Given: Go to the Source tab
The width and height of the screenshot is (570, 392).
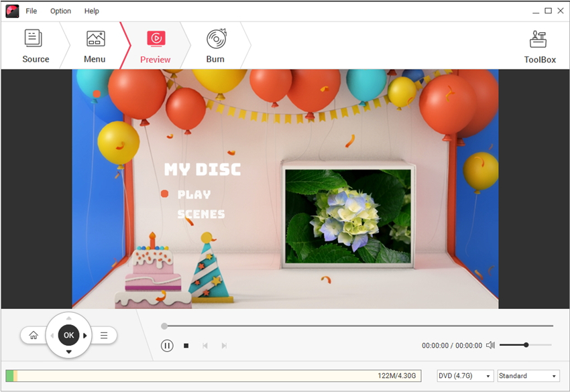Looking at the screenshot, I should pos(36,46).
